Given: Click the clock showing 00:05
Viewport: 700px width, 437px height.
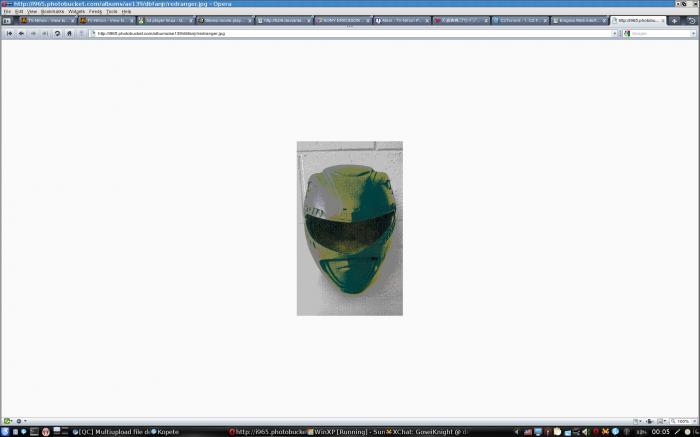Looking at the screenshot, I should (x=661, y=432).
